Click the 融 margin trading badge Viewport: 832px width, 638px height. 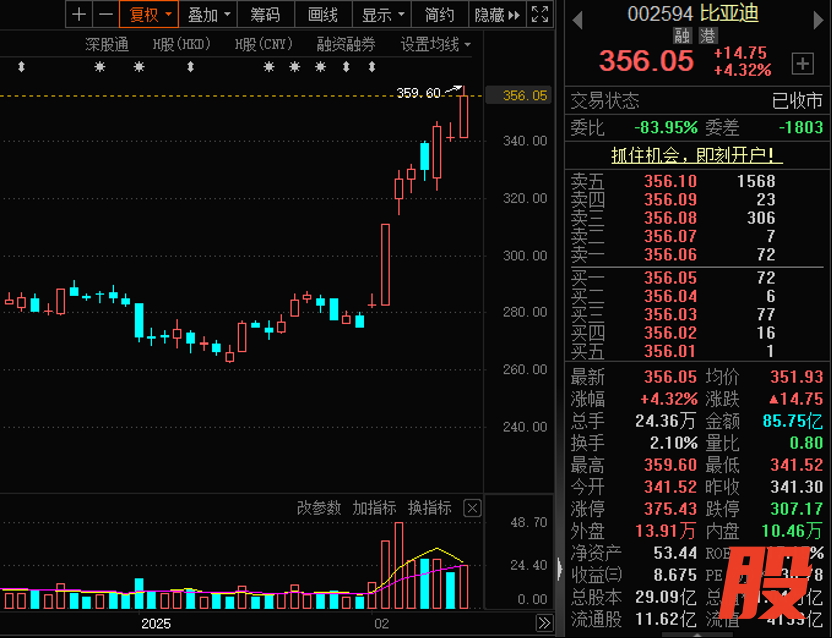pos(683,34)
